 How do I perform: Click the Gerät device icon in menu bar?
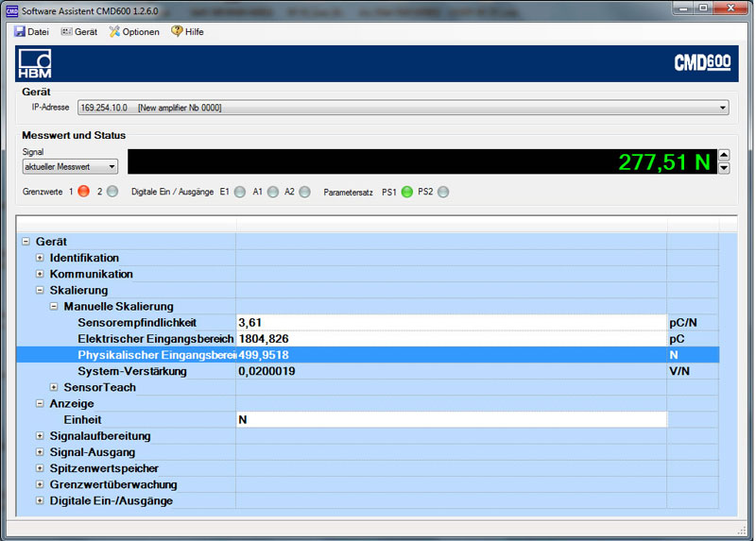click(x=66, y=31)
